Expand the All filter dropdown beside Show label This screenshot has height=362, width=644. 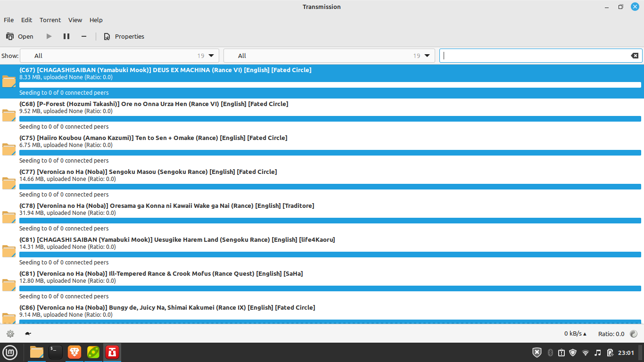[x=120, y=56]
